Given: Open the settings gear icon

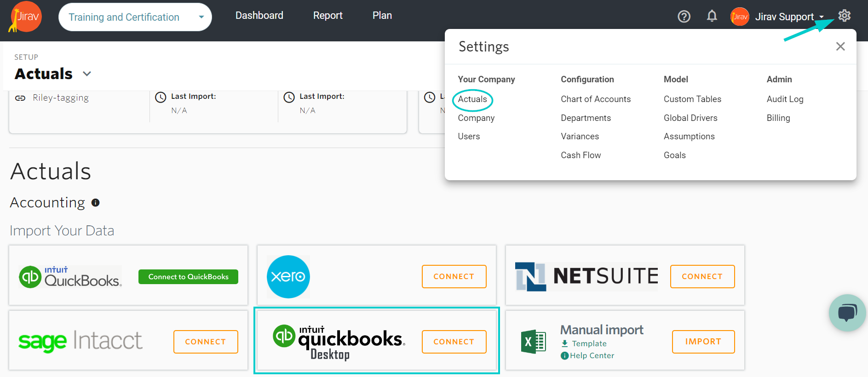Looking at the screenshot, I should (x=844, y=16).
